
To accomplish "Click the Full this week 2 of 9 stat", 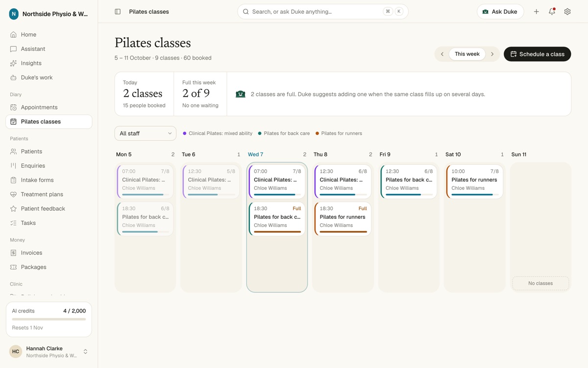I will (x=200, y=94).
